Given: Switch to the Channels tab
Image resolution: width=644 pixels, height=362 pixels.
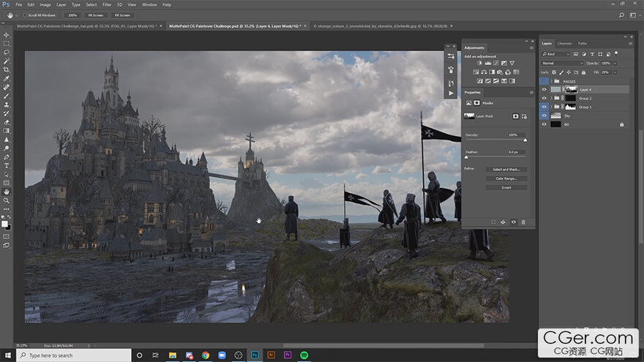Looking at the screenshot, I should (x=565, y=43).
